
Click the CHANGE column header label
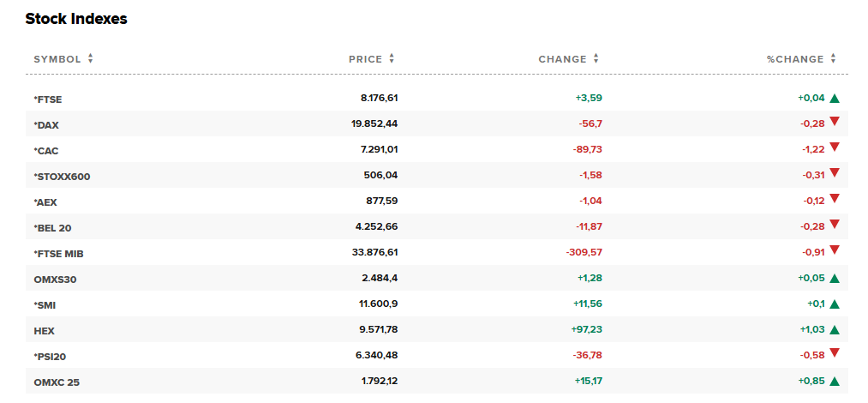click(x=562, y=59)
